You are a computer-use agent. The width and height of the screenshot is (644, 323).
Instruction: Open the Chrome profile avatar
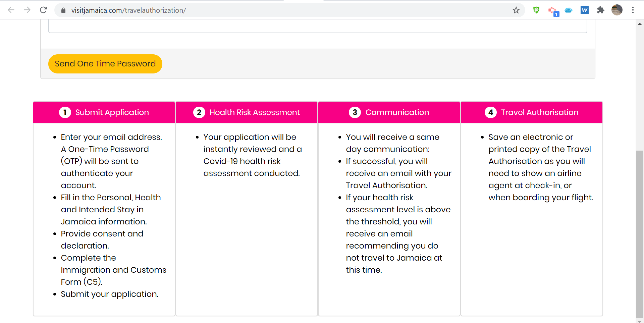617,10
